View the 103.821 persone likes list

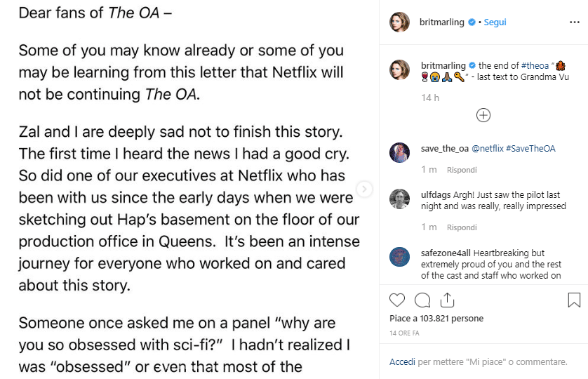(457, 318)
